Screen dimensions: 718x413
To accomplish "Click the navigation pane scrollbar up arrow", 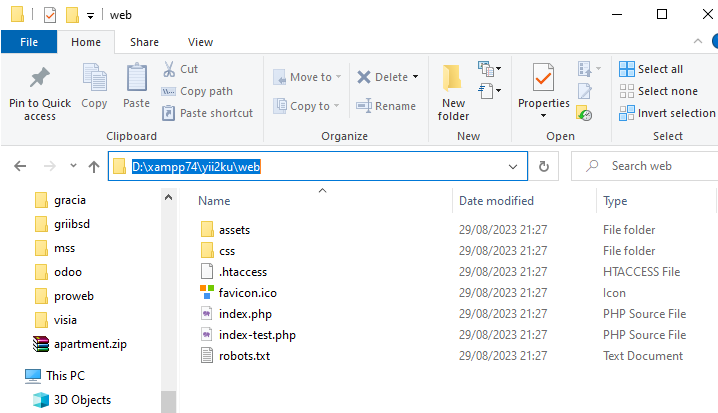I will click(169, 197).
